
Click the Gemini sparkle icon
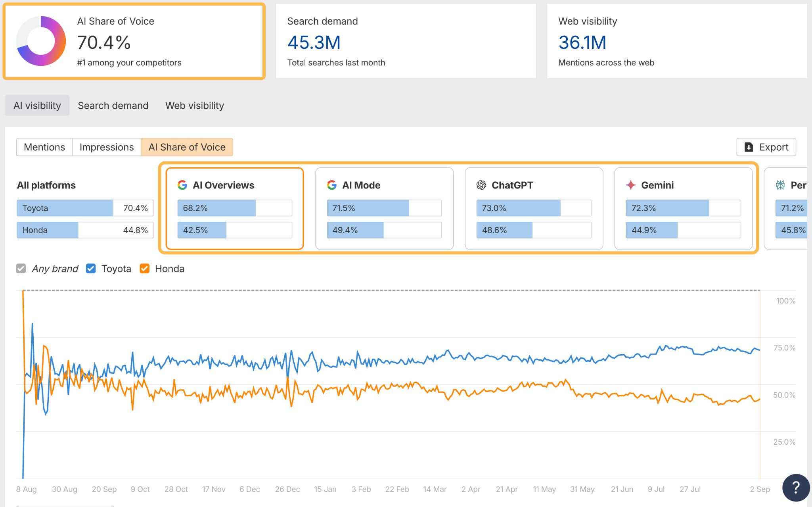tap(631, 185)
